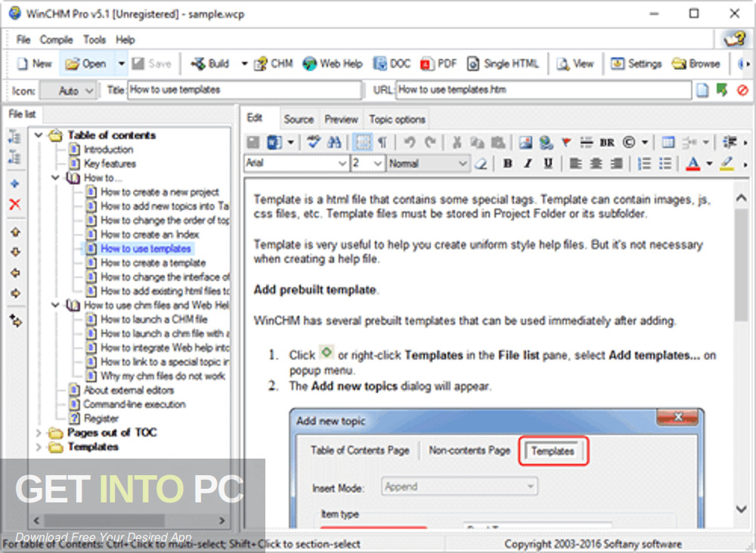This screenshot has height=553, width=756.
Task: Expand the Templates folder in file list
Action: [x=39, y=447]
